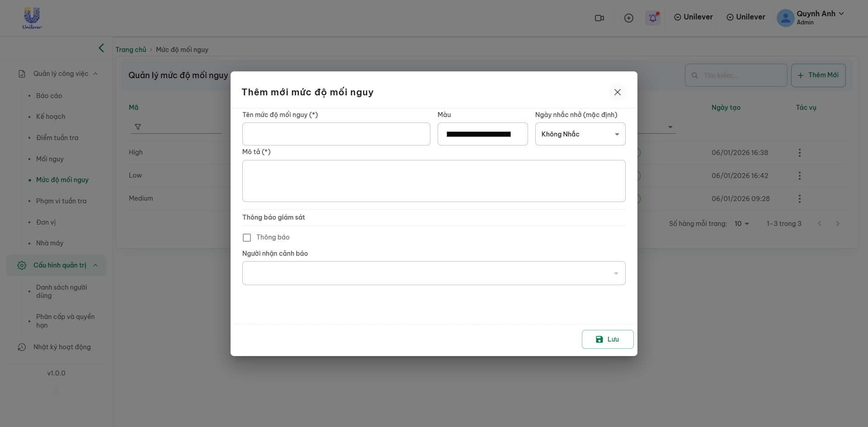Close the Thêm mới mức độ mối nguy dialog
This screenshot has height=427, width=868.
pyautogui.click(x=617, y=92)
